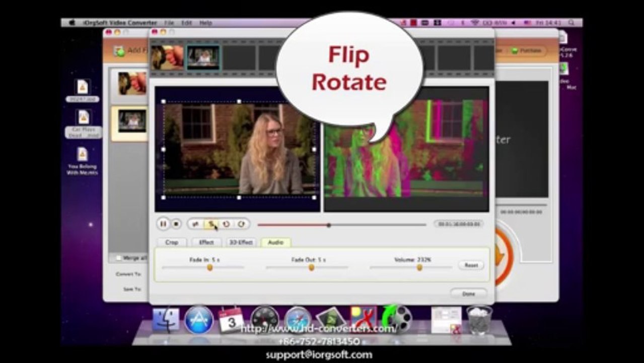Open the Edit menu

coord(187,23)
